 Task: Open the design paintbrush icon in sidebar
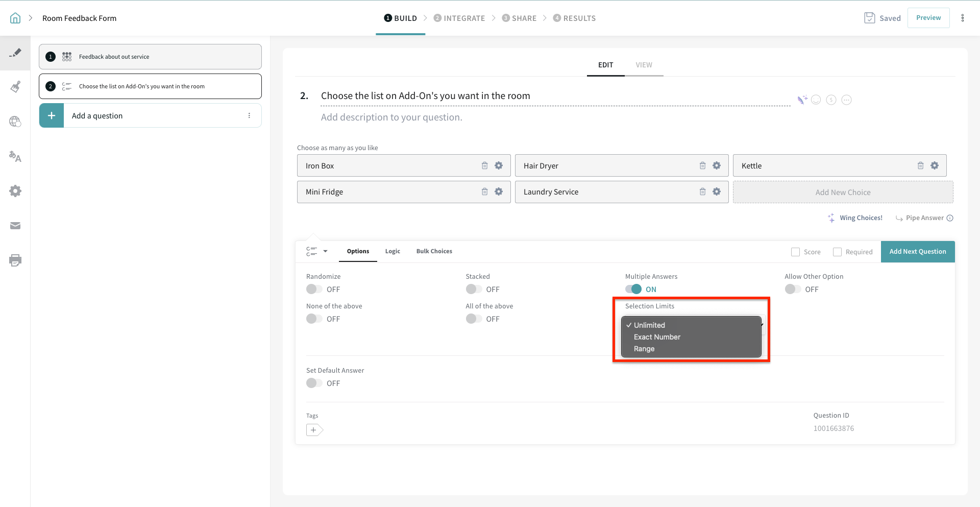pyautogui.click(x=15, y=87)
